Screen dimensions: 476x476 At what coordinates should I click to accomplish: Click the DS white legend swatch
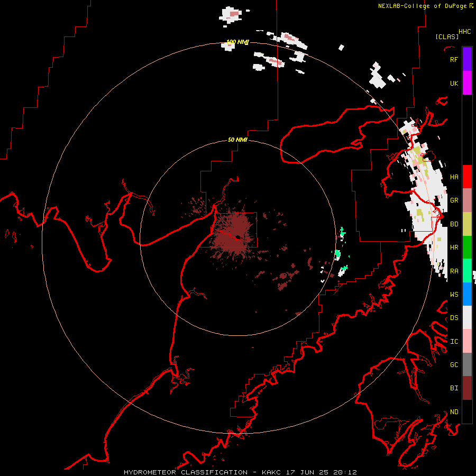coord(467,317)
